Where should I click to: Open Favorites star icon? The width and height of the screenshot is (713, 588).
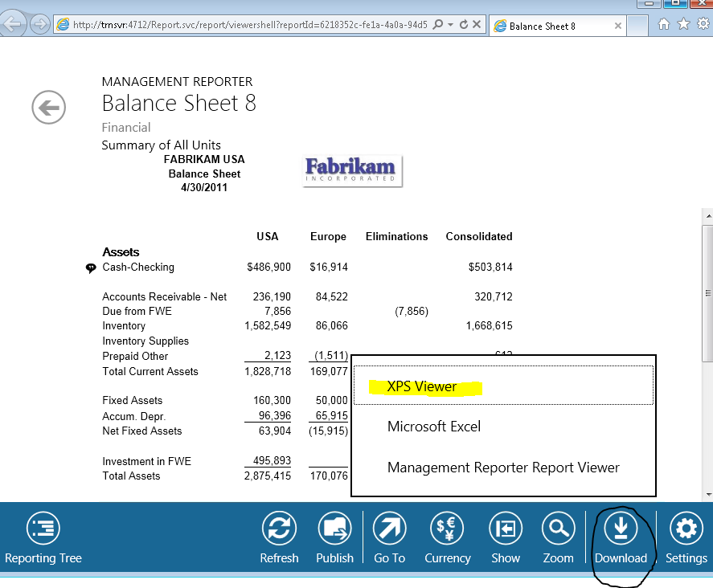coord(683,23)
